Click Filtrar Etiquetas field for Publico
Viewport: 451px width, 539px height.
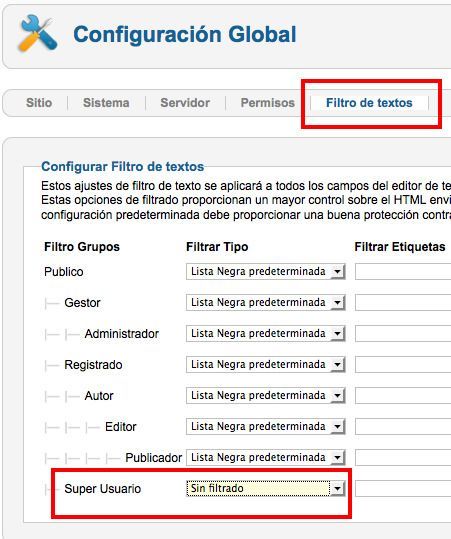(x=403, y=272)
